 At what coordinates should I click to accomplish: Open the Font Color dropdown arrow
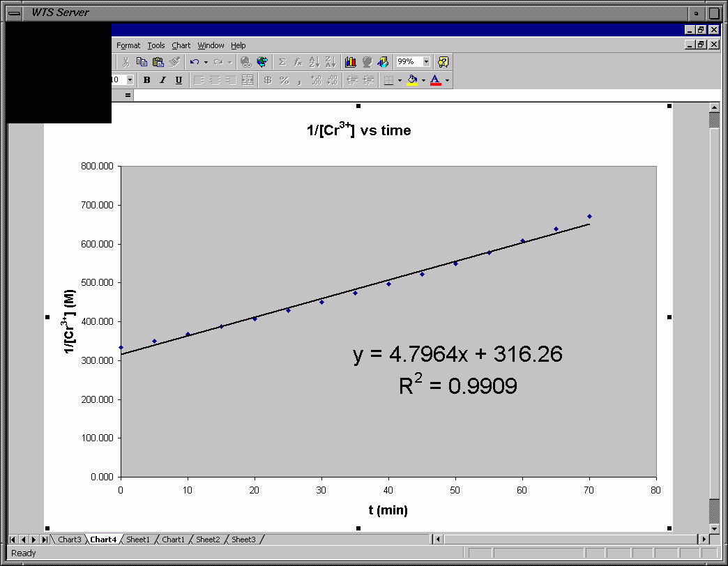[447, 80]
